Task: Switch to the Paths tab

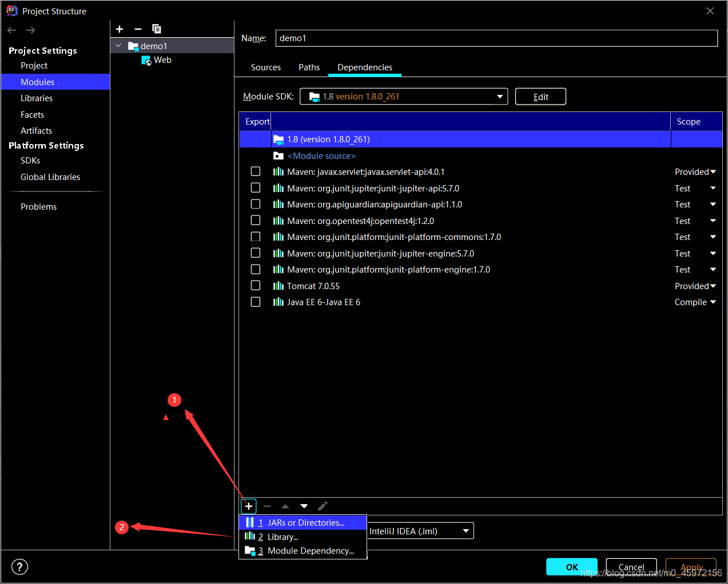Action: pos(309,67)
